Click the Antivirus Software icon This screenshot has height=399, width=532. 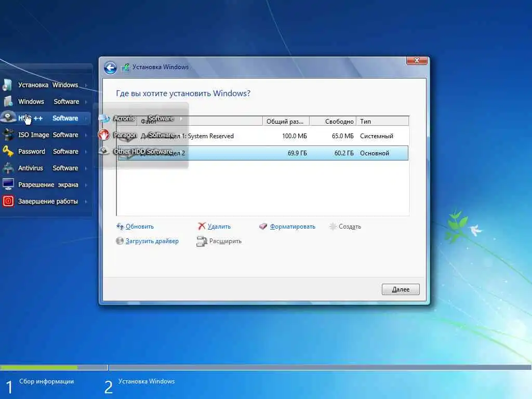pyautogui.click(x=8, y=168)
